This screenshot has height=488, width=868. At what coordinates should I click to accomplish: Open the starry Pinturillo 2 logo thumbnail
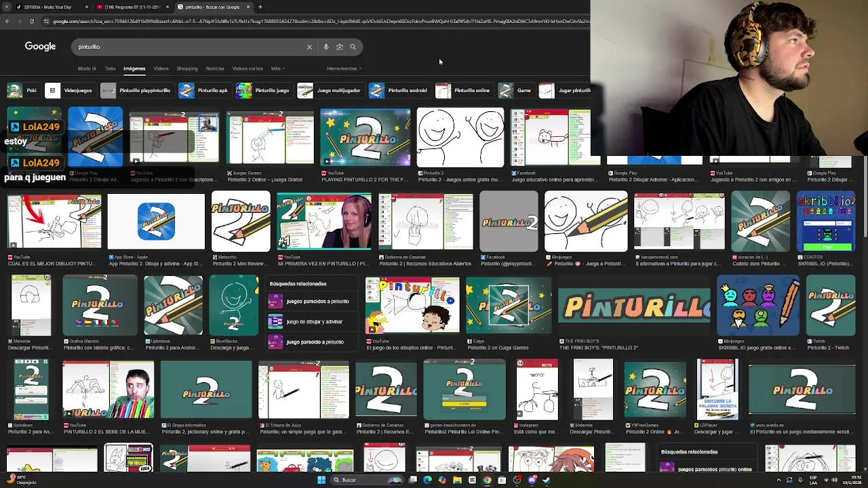pyautogui.click(x=365, y=138)
